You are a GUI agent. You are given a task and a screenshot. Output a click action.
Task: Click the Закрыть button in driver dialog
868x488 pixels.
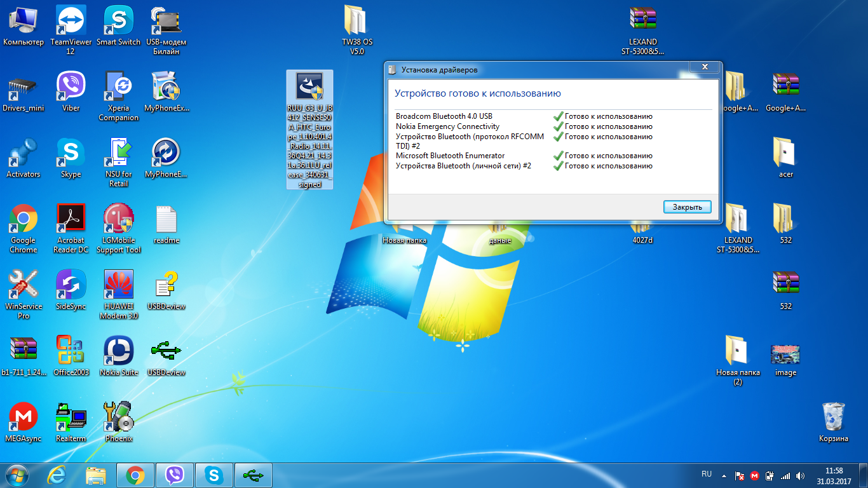pyautogui.click(x=687, y=207)
